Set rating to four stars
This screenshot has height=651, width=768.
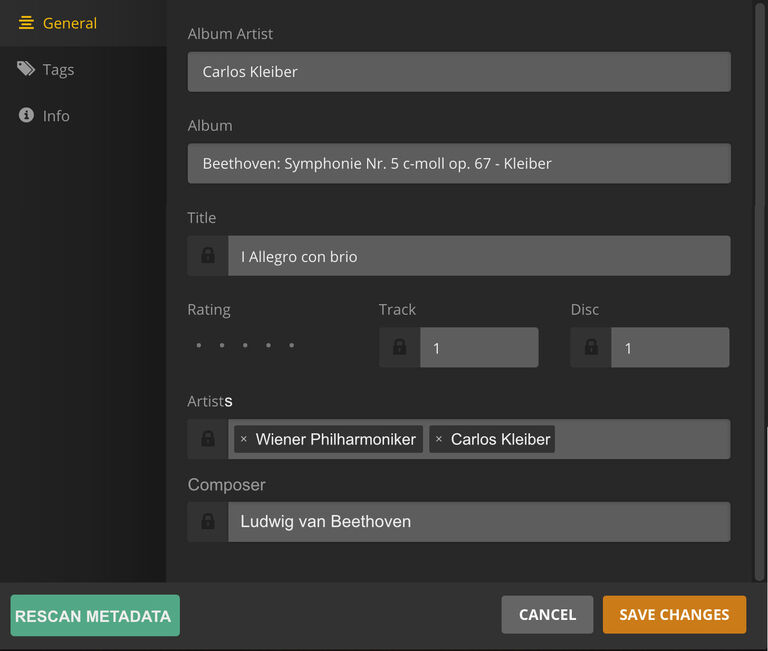(x=268, y=345)
